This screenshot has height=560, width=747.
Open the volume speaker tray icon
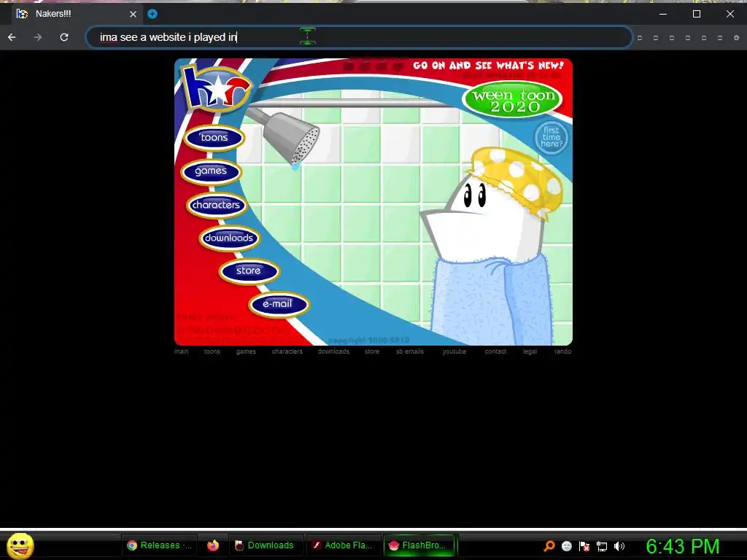pos(619,546)
